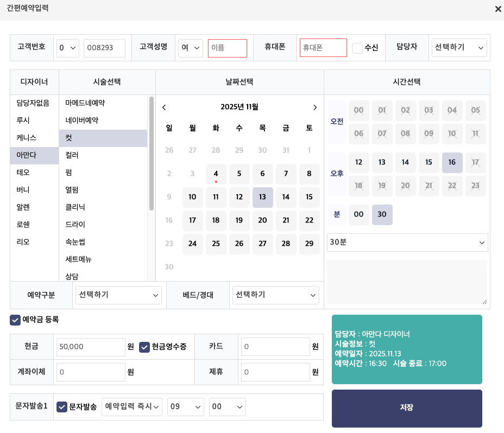Toggle the 수신 checkbox

click(x=357, y=48)
